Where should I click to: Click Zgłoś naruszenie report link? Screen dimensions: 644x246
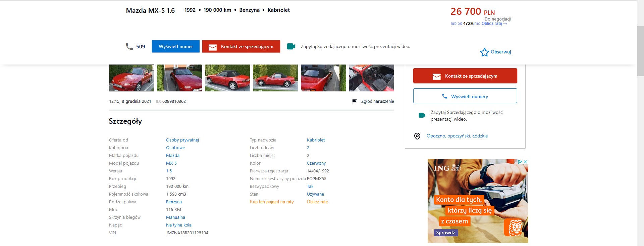[x=377, y=101]
